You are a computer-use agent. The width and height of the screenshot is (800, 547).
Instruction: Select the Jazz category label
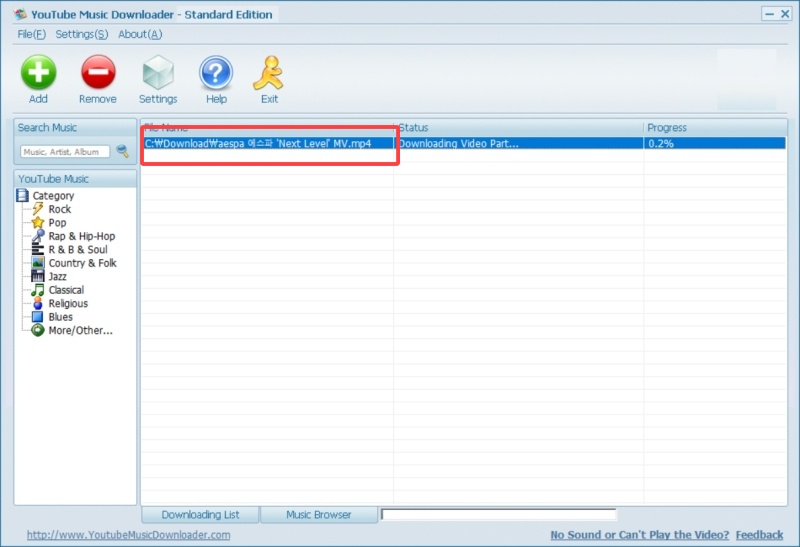(58, 276)
